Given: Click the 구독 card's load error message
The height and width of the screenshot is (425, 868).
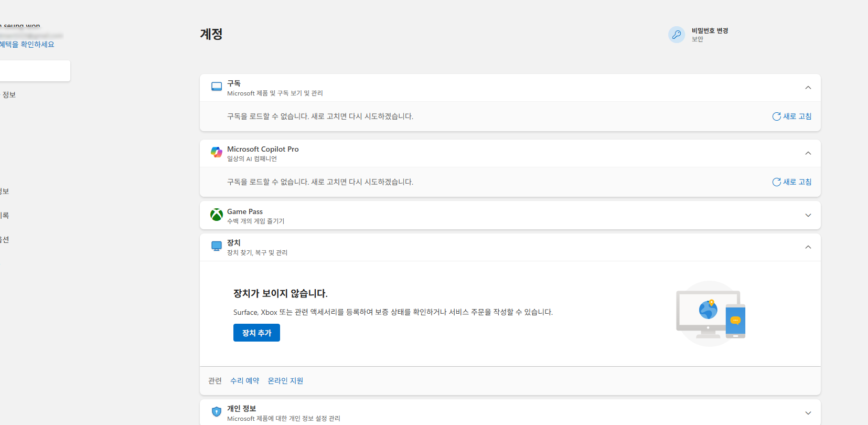Looking at the screenshot, I should coord(320,116).
